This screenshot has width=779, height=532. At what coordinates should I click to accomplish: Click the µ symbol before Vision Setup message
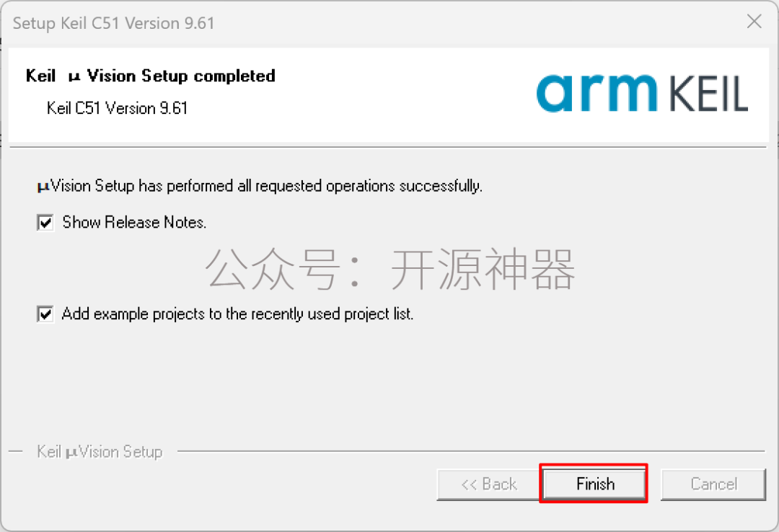tap(44, 187)
